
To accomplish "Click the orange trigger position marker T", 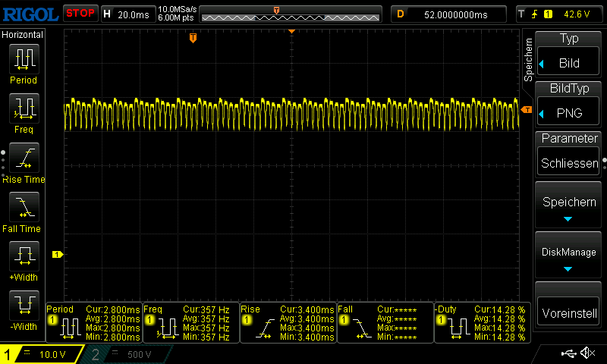I will point(193,38).
